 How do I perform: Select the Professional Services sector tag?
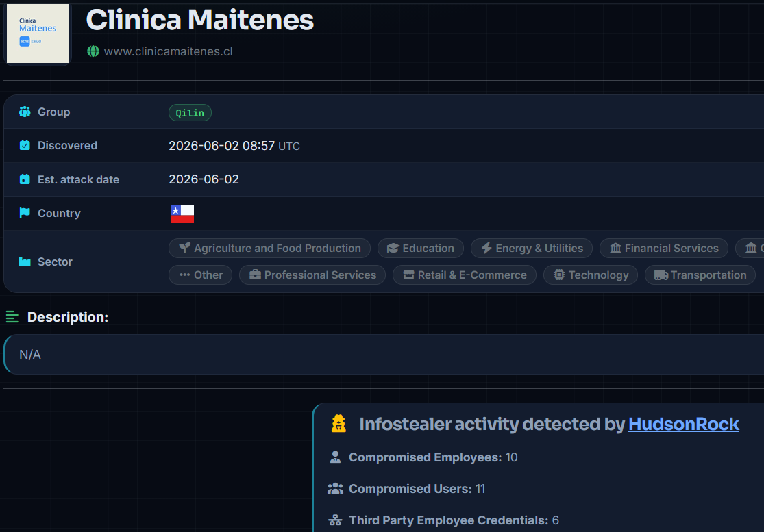(x=312, y=275)
